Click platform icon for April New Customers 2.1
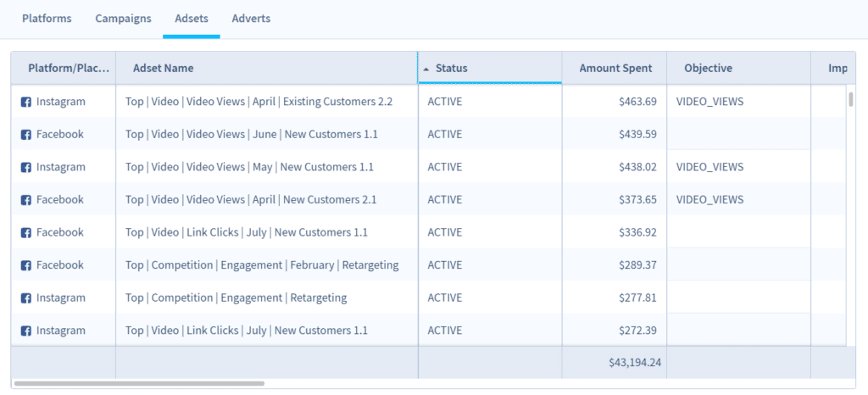Viewport: 868px width, 395px height. (26, 200)
